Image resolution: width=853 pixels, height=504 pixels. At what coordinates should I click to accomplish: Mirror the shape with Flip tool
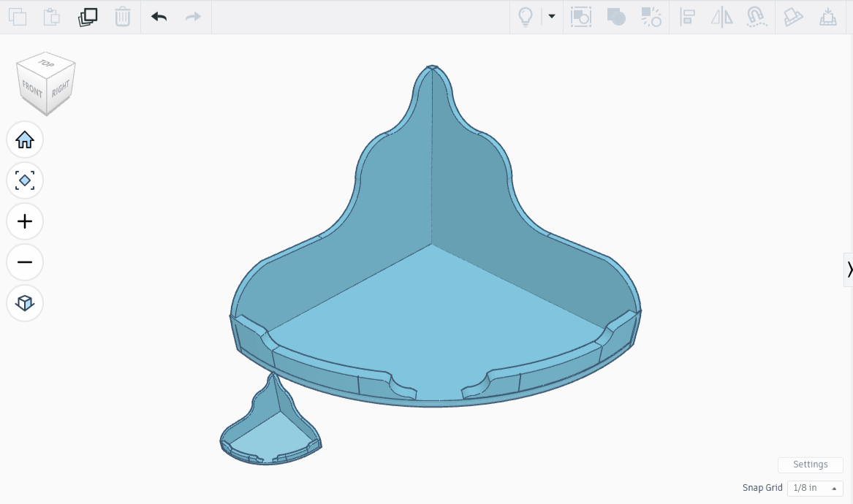[x=721, y=16]
